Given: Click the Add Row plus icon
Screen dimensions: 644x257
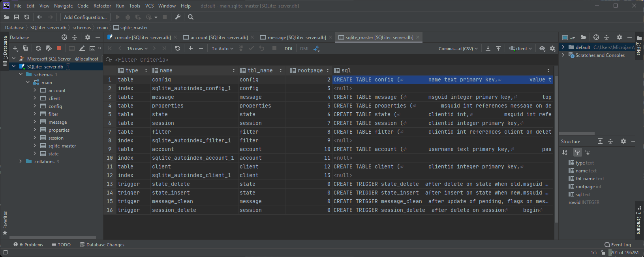Looking at the screenshot, I should (191, 48).
